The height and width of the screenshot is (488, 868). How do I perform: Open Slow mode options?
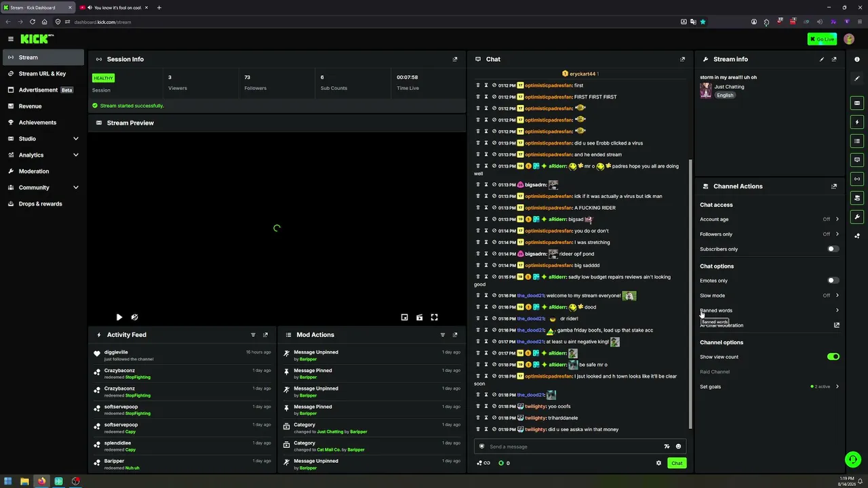770,296
